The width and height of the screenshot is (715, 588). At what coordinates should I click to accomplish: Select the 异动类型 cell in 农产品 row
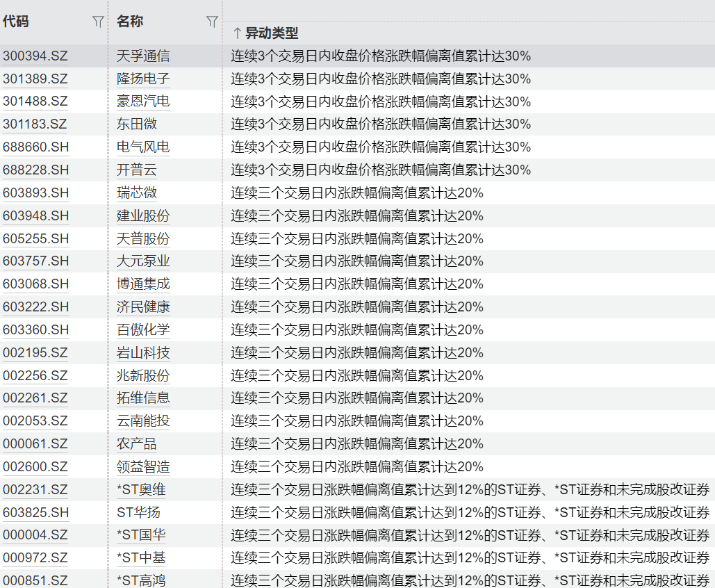pyautogui.click(x=469, y=444)
